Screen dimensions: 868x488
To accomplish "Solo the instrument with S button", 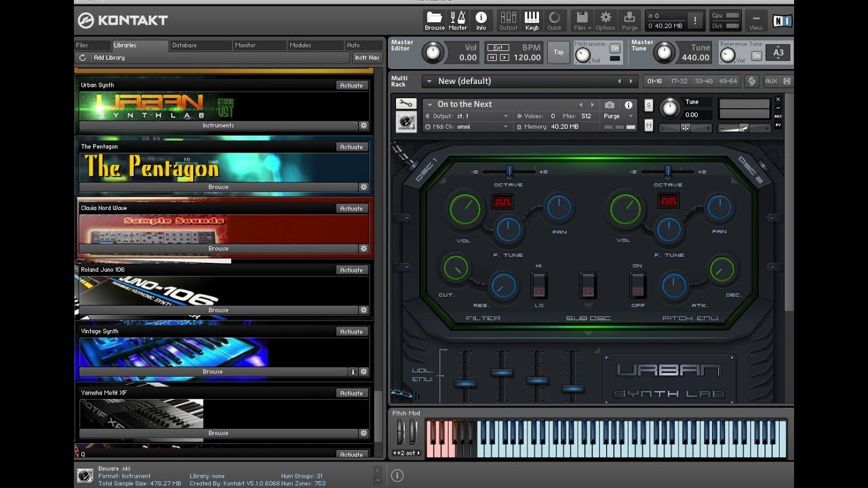I will pos(649,106).
